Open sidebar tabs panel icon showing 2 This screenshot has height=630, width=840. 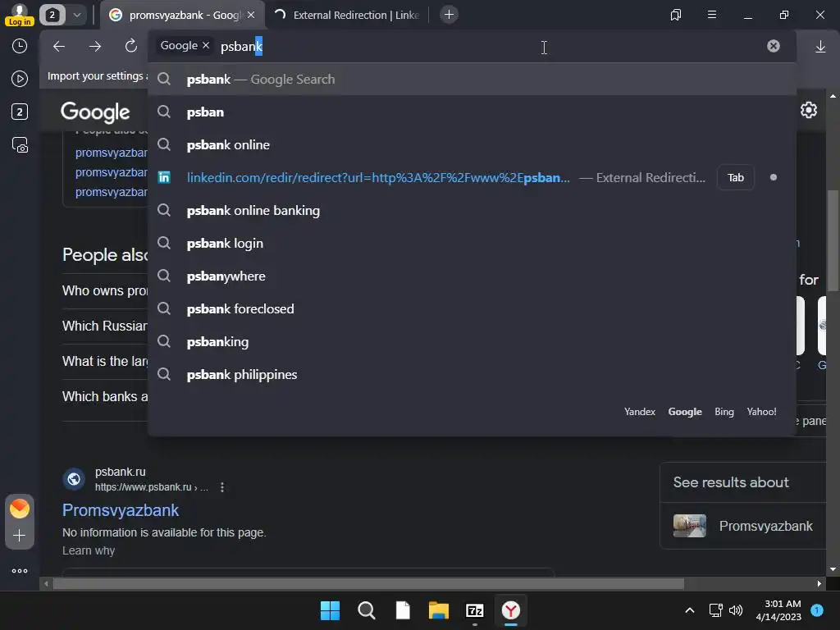[20, 112]
